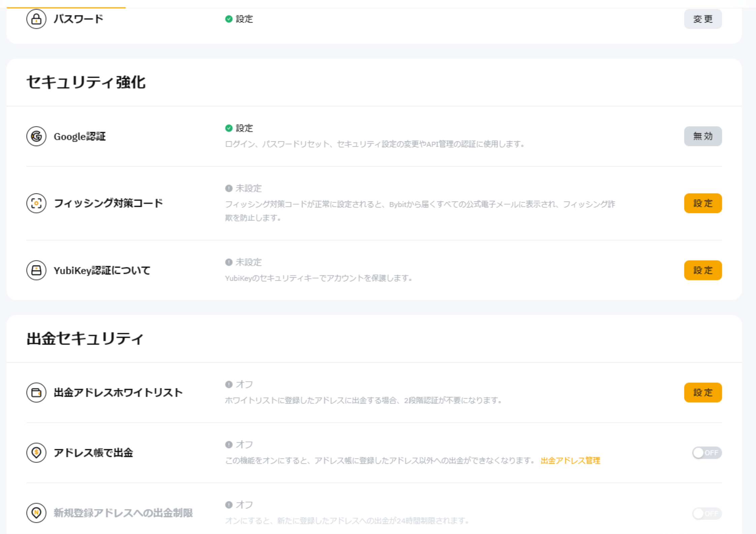Click green status dot on the パスワード row
The height and width of the screenshot is (534, 756).
tap(229, 19)
